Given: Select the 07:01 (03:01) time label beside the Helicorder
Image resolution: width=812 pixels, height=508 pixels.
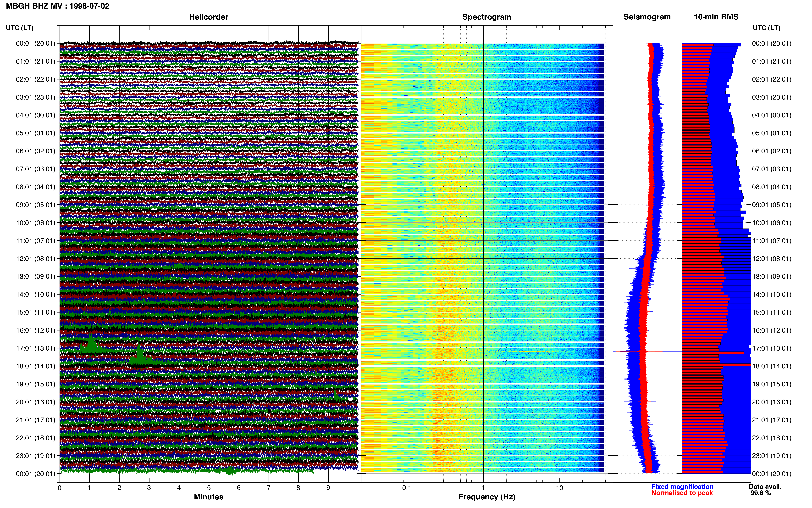Looking at the screenshot, I should pyautogui.click(x=36, y=169).
